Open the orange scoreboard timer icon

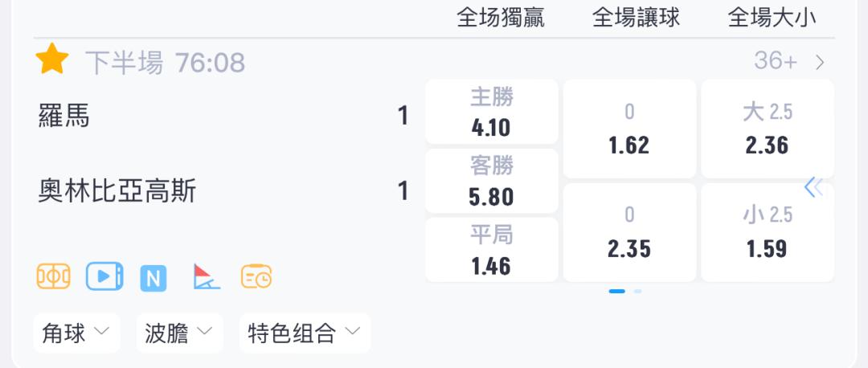[x=256, y=276]
